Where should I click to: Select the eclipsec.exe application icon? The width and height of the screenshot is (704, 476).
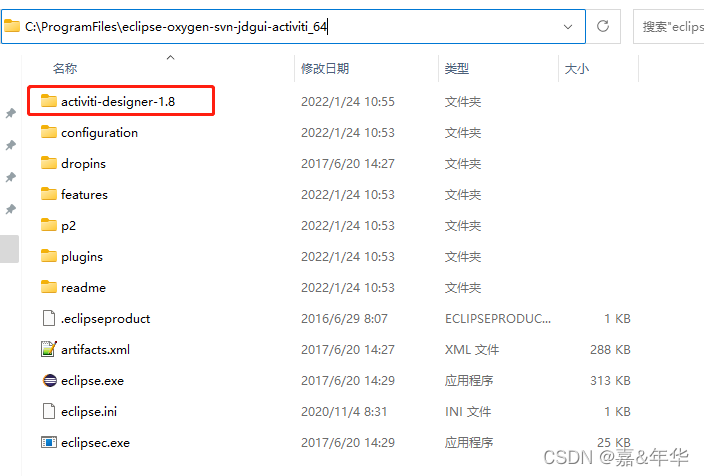pyautogui.click(x=48, y=442)
